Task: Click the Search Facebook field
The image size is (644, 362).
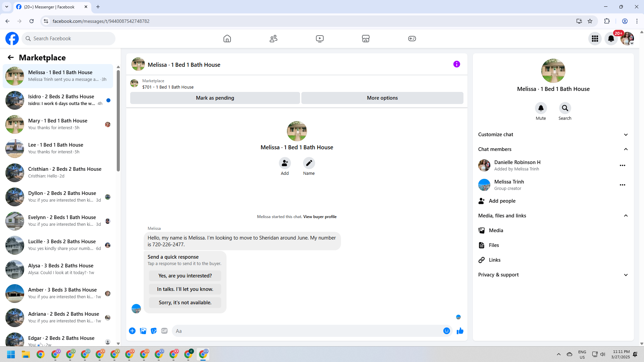Action: pyautogui.click(x=68, y=39)
